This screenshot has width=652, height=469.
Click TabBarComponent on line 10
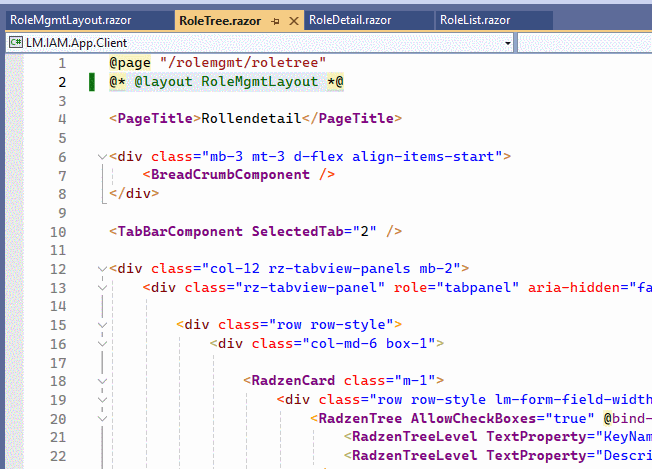tap(180, 231)
